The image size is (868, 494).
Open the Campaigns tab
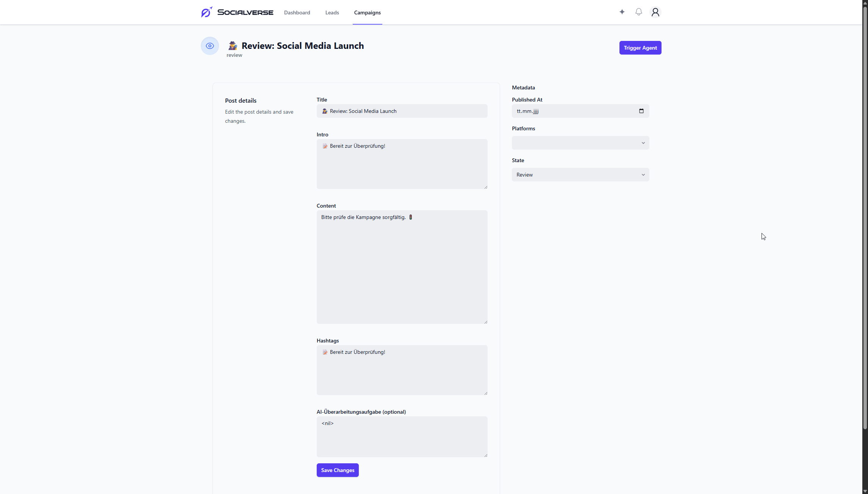tap(367, 13)
